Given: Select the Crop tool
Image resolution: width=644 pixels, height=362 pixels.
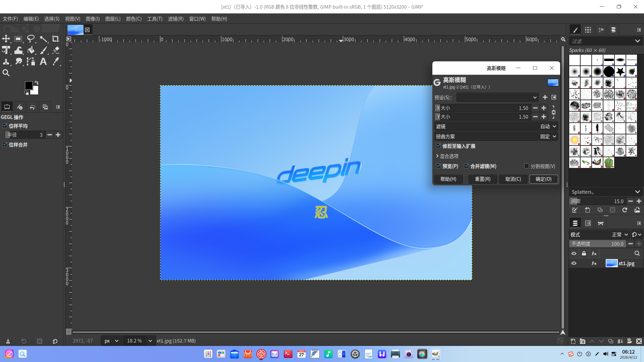Looking at the screenshot, I should coord(56,39).
